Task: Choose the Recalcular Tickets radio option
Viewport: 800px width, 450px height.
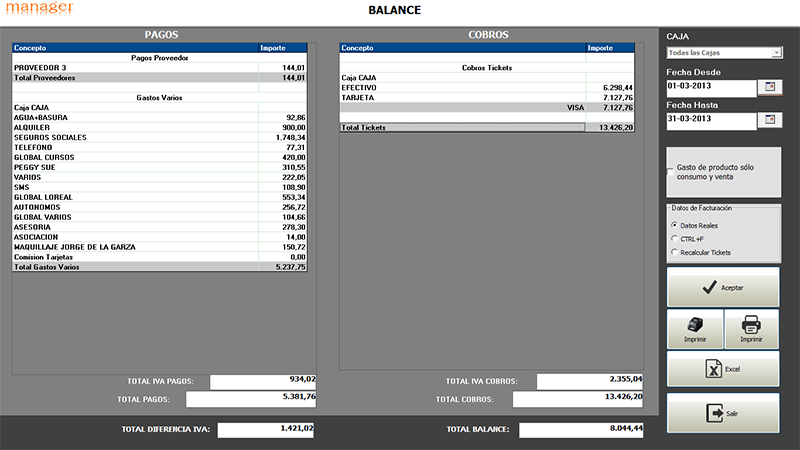Action: pyautogui.click(x=674, y=253)
